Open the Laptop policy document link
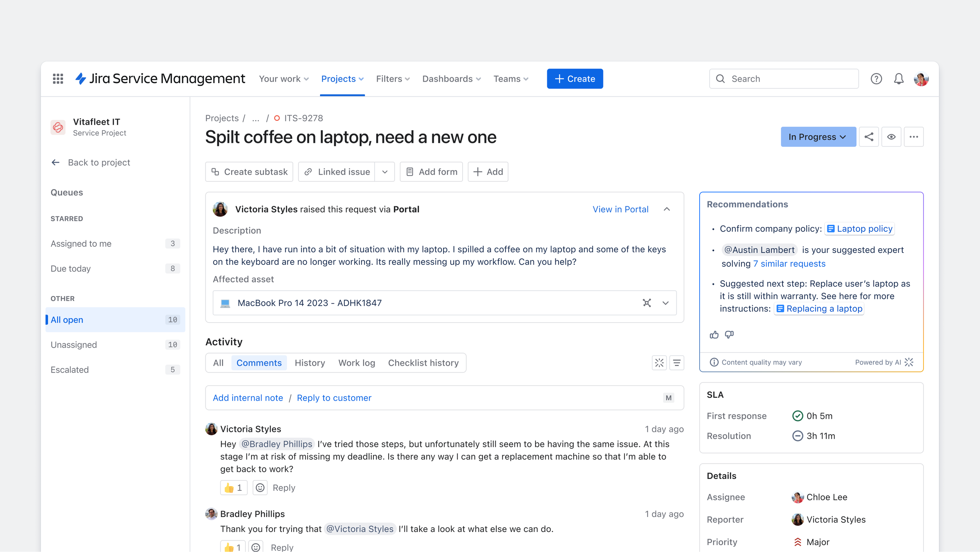 pos(860,228)
